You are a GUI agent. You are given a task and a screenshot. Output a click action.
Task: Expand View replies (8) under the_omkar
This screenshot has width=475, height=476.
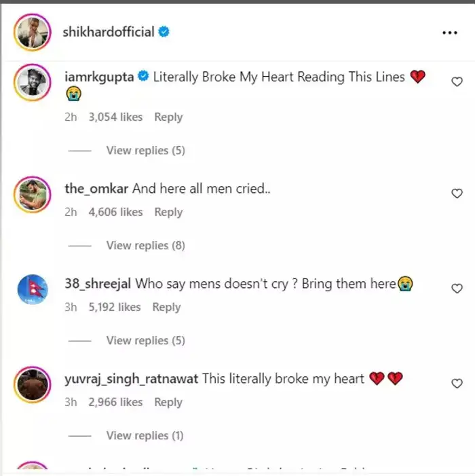(146, 246)
